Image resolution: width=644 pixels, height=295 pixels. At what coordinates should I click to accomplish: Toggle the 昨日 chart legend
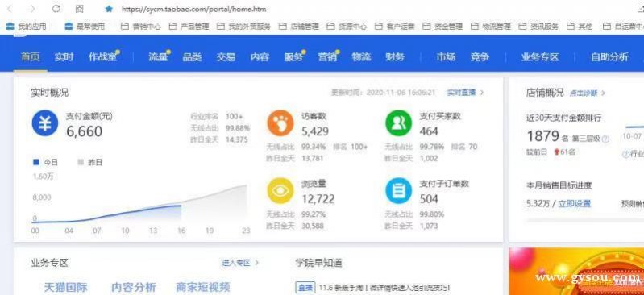pyautogui.click(x=90, y=163)
